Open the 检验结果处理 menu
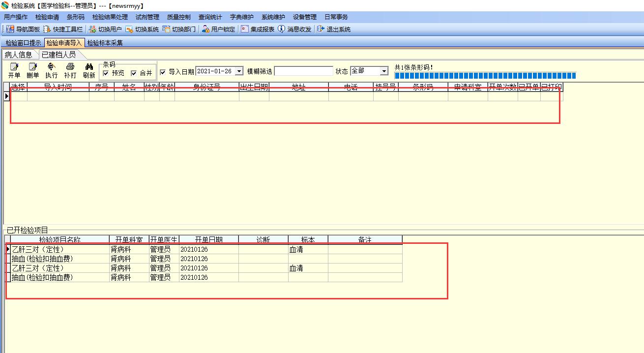 click(x=110, y=17)
